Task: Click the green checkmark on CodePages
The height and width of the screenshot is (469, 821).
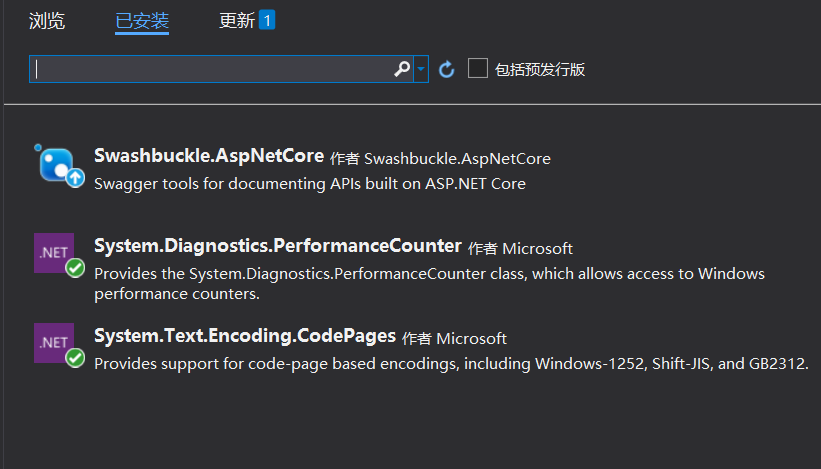Action: [x=75, y=358]
